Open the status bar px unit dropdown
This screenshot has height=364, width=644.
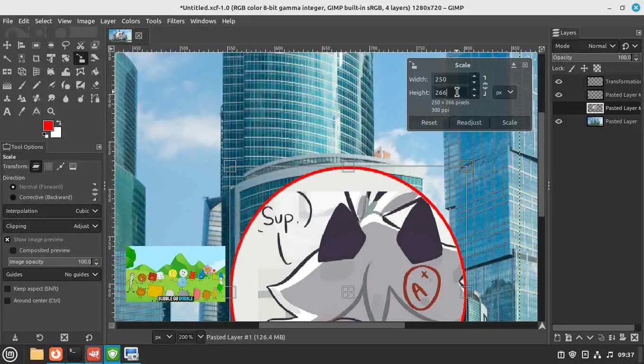163,337
